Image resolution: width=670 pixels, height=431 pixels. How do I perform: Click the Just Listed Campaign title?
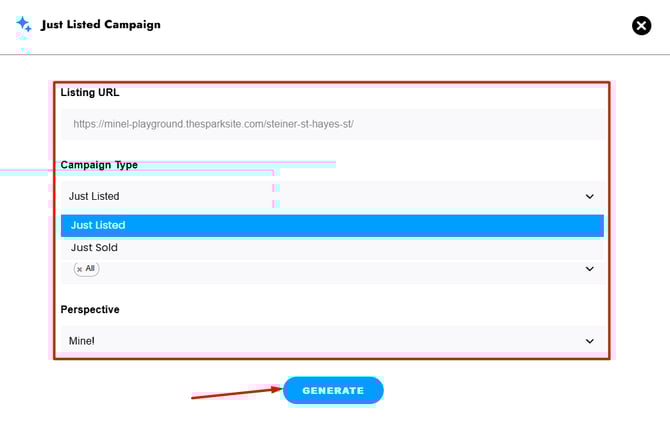[x=101, y=25]
